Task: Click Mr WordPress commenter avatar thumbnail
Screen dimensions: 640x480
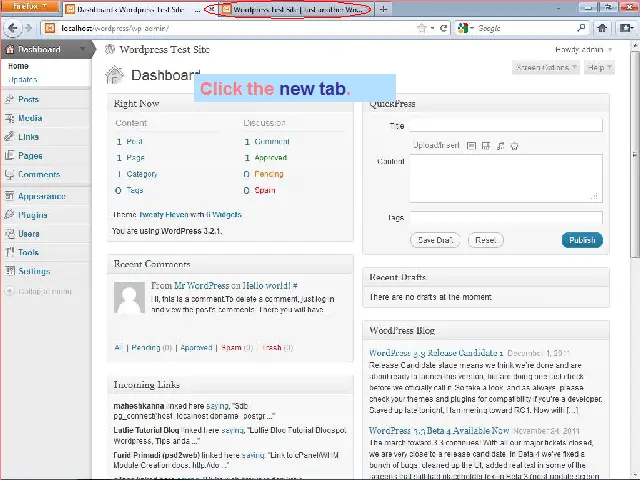Action: pyautogui.click(x=129, y=298)
